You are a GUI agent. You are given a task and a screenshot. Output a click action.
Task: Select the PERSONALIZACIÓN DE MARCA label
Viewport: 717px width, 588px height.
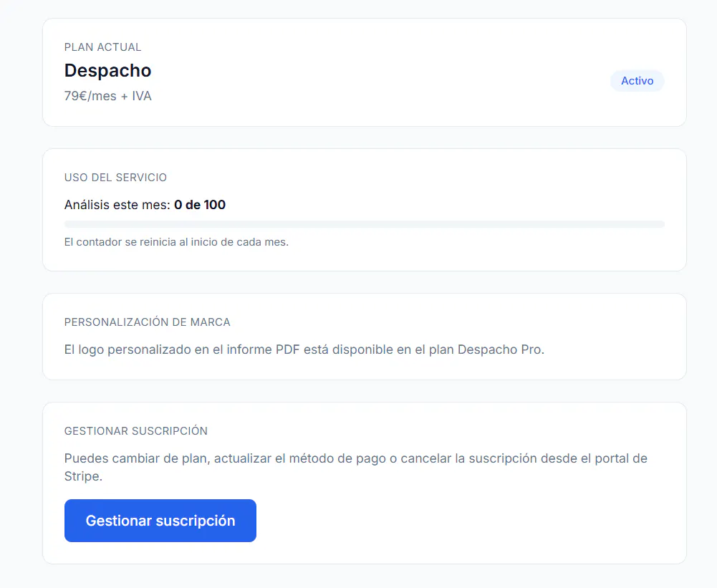click(x=148, y=322)
